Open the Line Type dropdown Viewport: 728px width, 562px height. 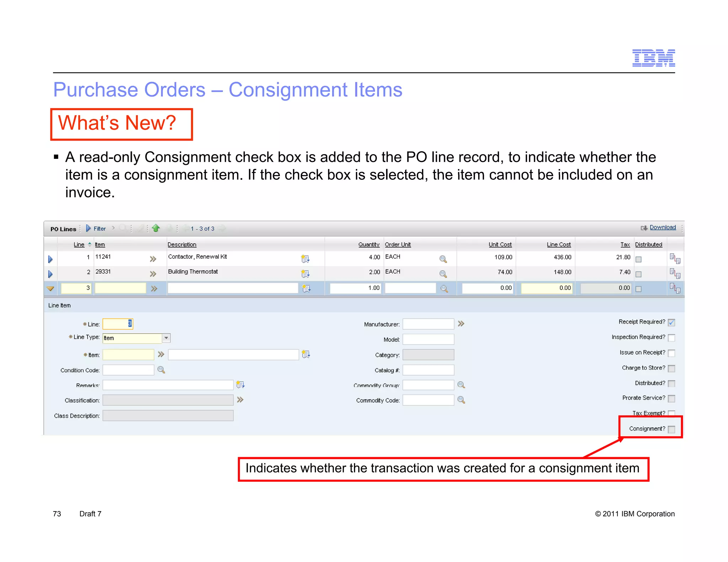point(166,338)
